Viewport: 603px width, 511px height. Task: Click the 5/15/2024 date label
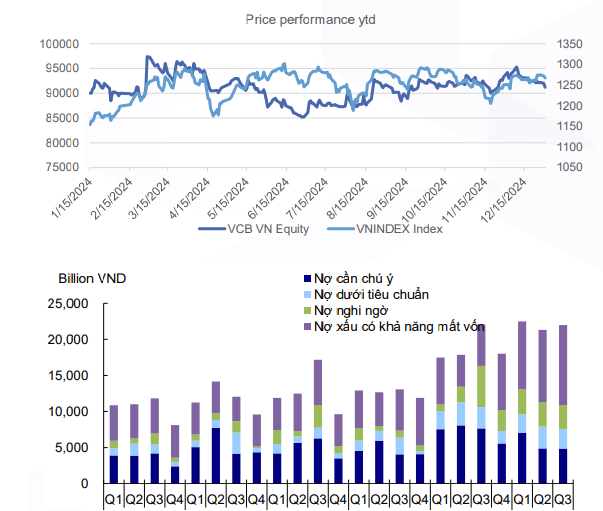click(x=228, y=198)
